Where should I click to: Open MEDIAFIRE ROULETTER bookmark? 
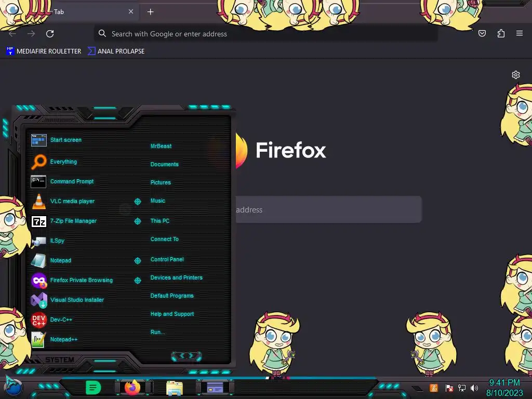click(x=44, y=51)
